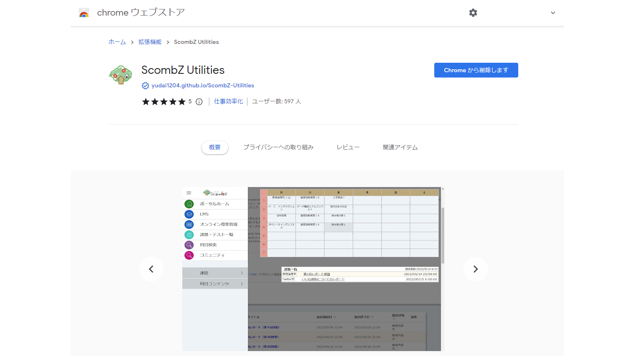This screenshot has height=356, width=644.
Task: Expand the account dropdown chevron at top right
Action: click(x=553, y=13)
